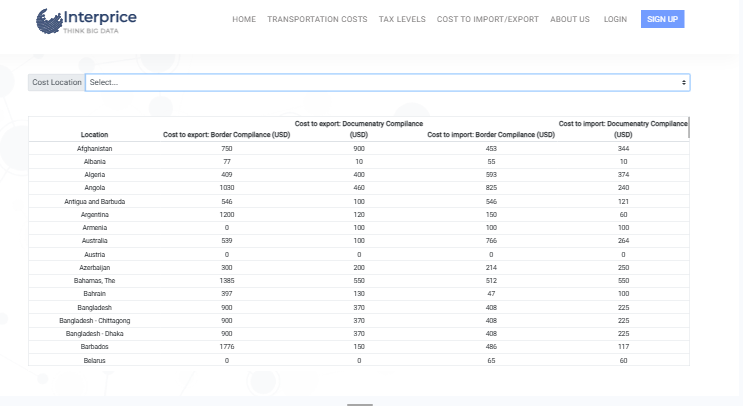Select the Azerbaijan row name

pyautogui.click(x=94, y=268)
